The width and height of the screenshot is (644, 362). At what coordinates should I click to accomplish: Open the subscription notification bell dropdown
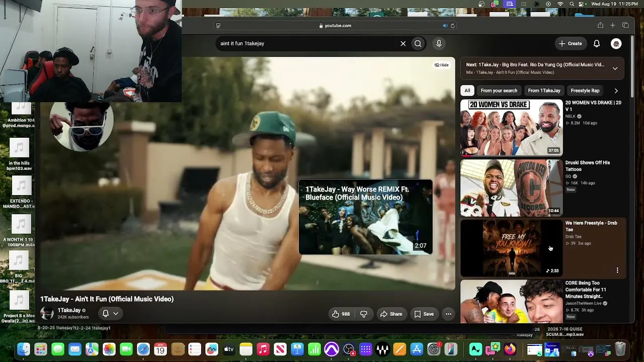110,314
